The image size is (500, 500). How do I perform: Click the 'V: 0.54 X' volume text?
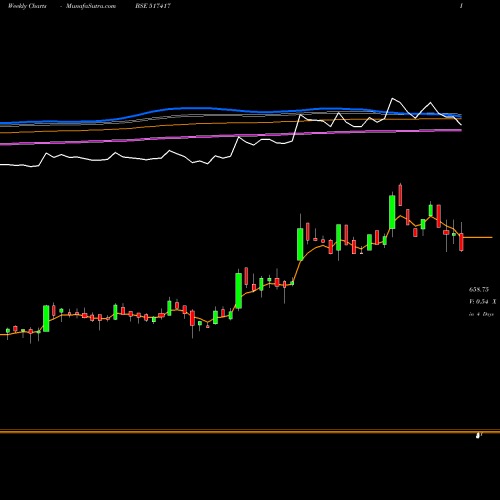tap(483, 302)
